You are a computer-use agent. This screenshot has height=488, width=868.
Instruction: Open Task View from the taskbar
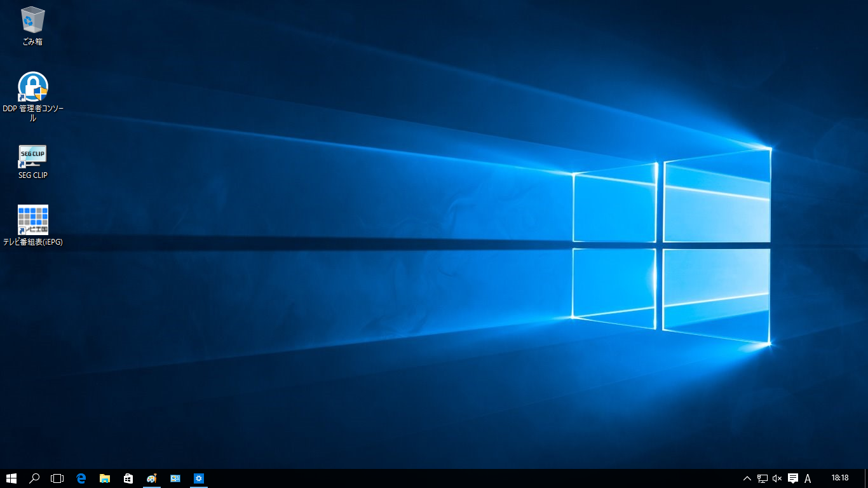pos(58,478)
